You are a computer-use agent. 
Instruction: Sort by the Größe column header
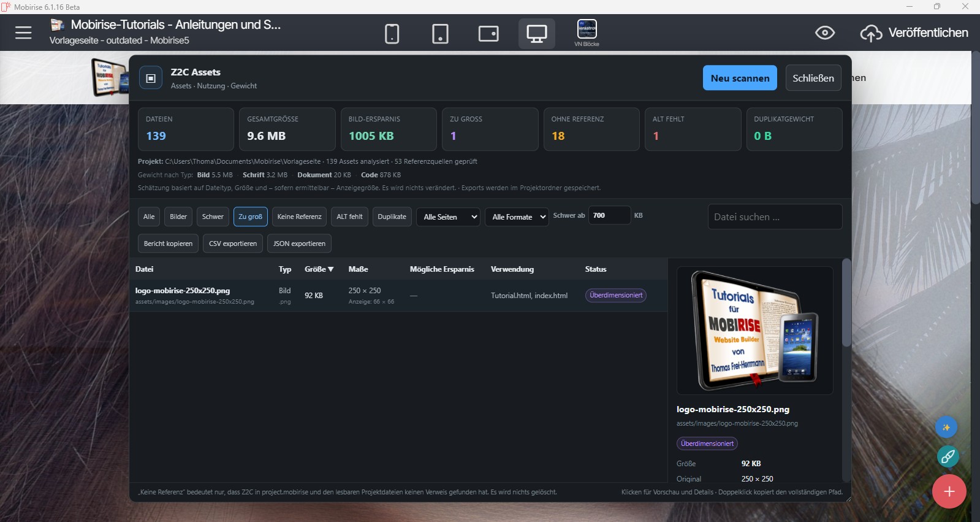319,269
